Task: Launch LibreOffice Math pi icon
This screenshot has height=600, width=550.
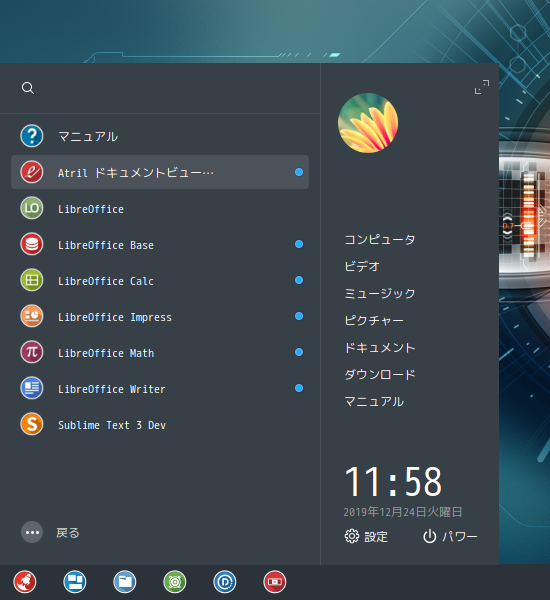Action: [x=32, y=352]
